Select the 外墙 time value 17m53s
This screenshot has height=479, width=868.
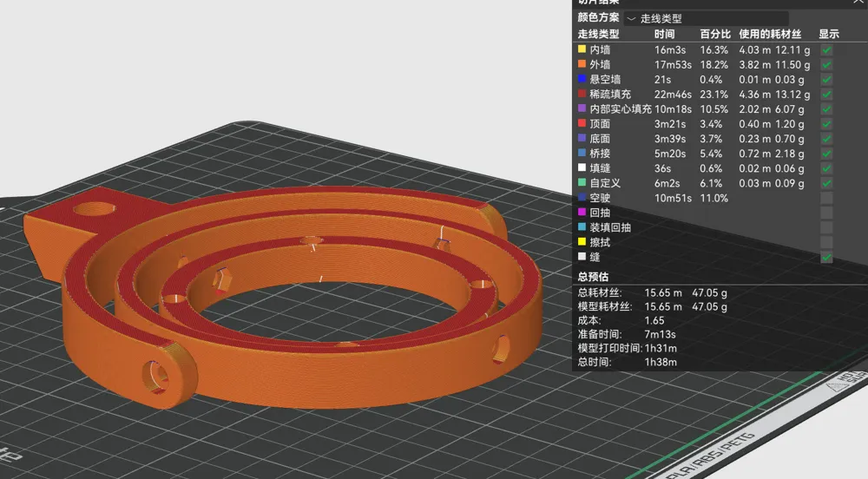(x=674, y=65)
